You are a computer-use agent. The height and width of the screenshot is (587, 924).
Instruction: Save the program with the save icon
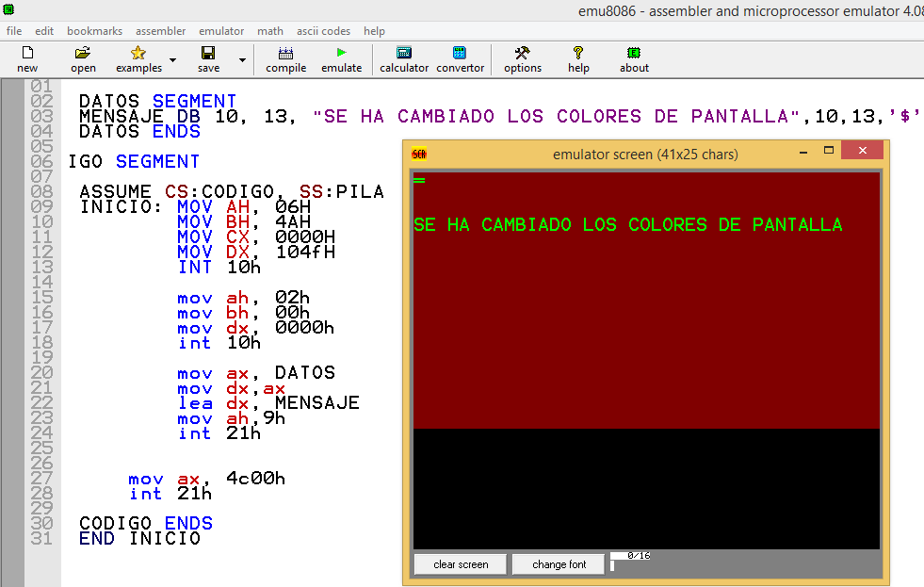pyautogui.click(x=208, y=58)
